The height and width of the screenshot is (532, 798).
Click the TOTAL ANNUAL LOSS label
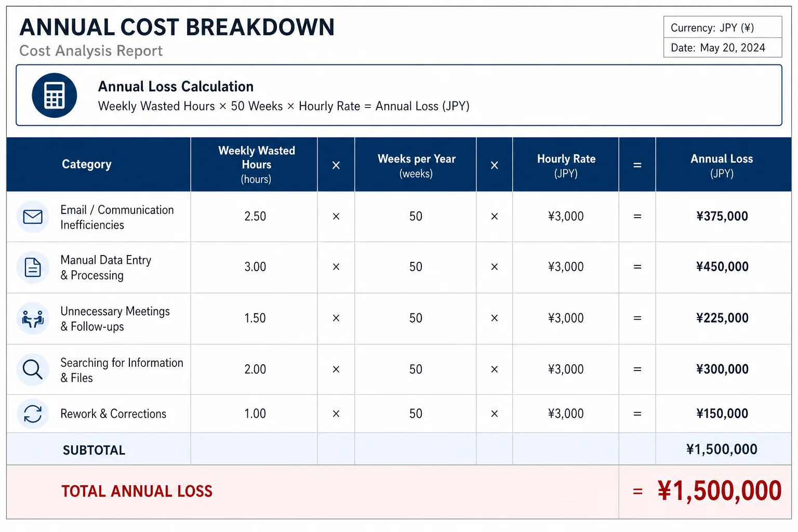pyautogui.click(x=137, y=491)
